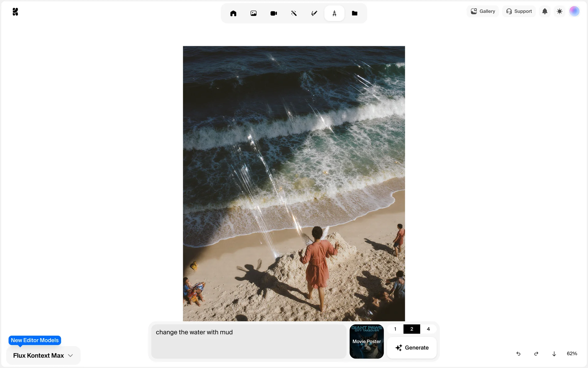Click the Support button
Image resolution: width=588 pixels, height=368 pixels.
(519, 11)
